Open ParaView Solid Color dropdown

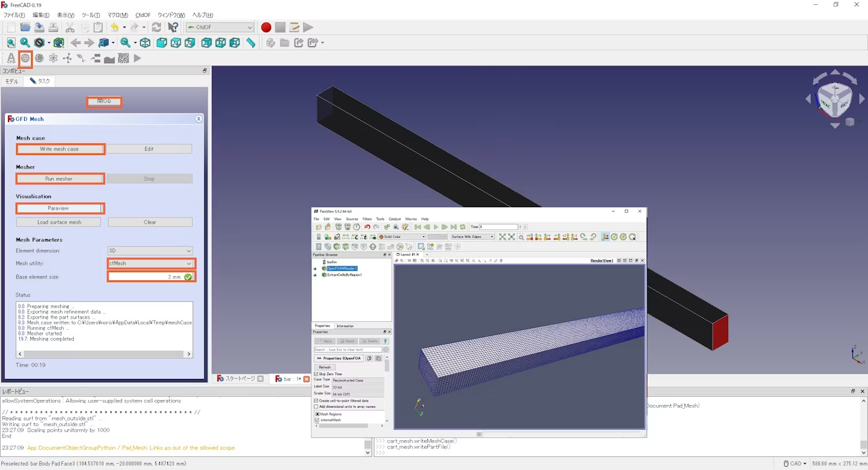[402, 237]
